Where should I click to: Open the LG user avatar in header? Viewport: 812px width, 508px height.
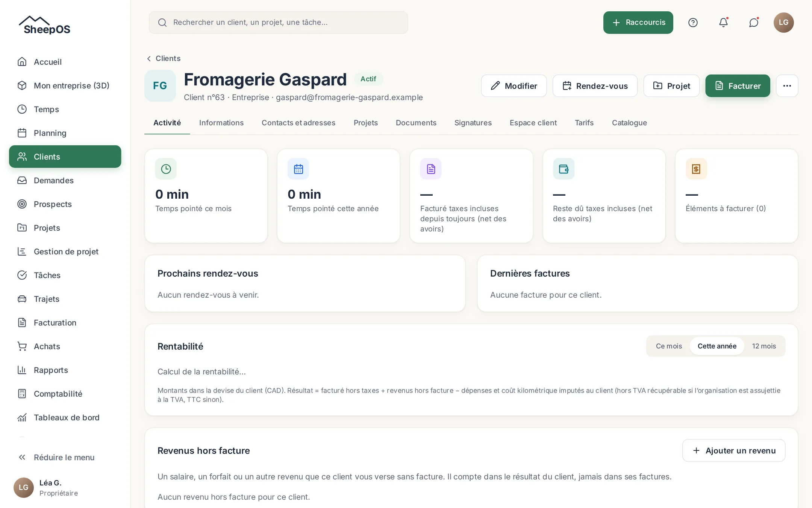pos(784,23)
